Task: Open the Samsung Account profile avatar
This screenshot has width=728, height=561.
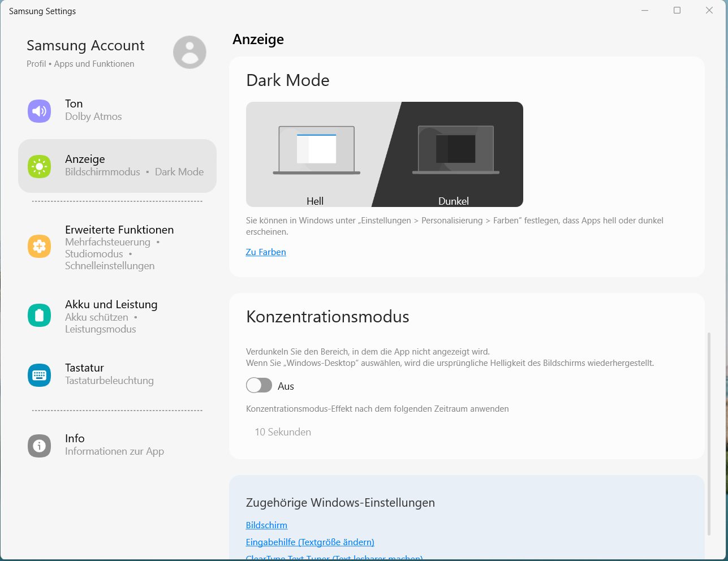Action: coord(189,52)
